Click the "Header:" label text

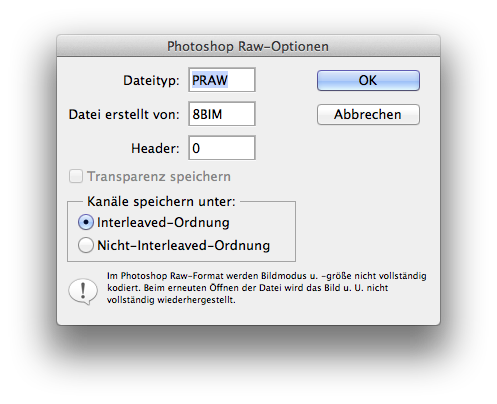point(155,148)
